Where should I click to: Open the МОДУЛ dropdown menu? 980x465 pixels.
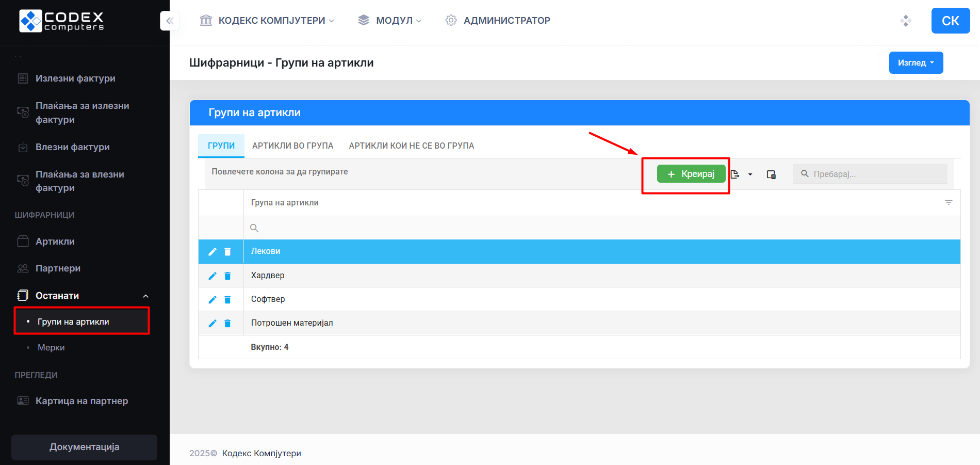pyautogui.click(x=390, y=21)
